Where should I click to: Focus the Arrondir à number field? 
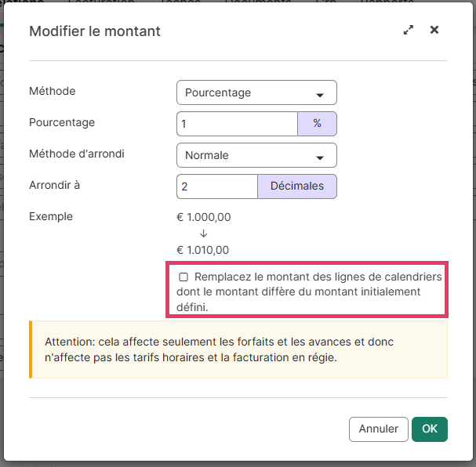217,186
